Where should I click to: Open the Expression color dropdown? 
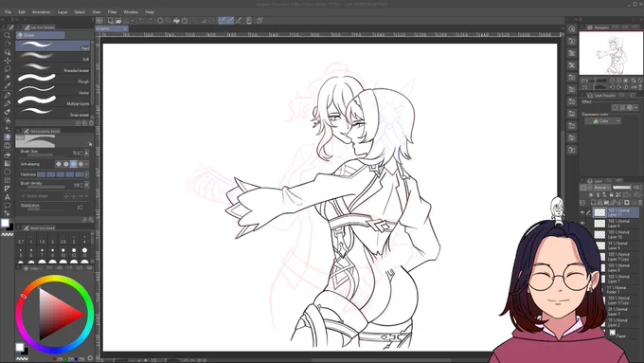click(x=602, y=121)
